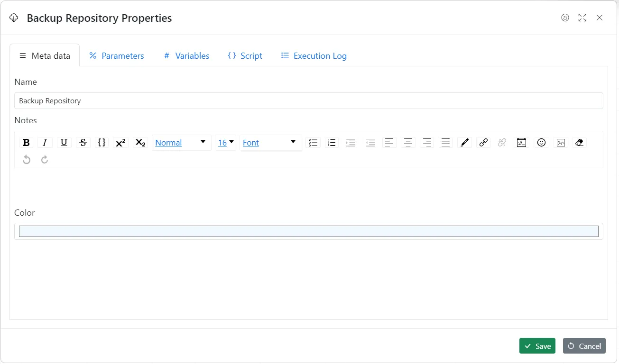The width and height of the screenshot is (619, 364).
Task: Cancel editing the properties
Action: coord(584,346)
